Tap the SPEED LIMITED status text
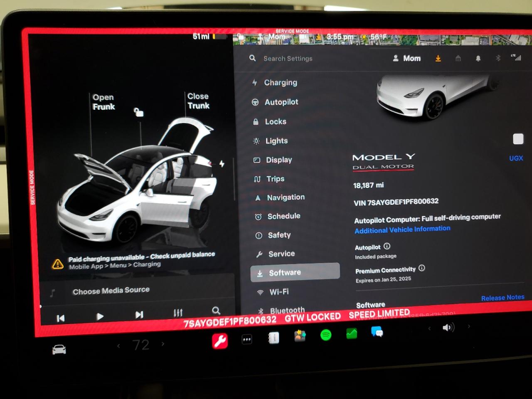The width and height of the screenshot is (532, 399). coord(379,314)
